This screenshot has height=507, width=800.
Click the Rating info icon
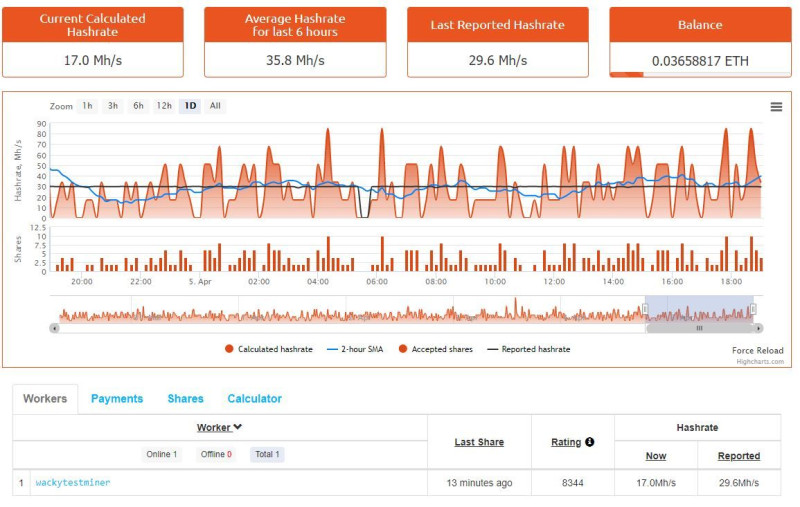click(590, 442)
